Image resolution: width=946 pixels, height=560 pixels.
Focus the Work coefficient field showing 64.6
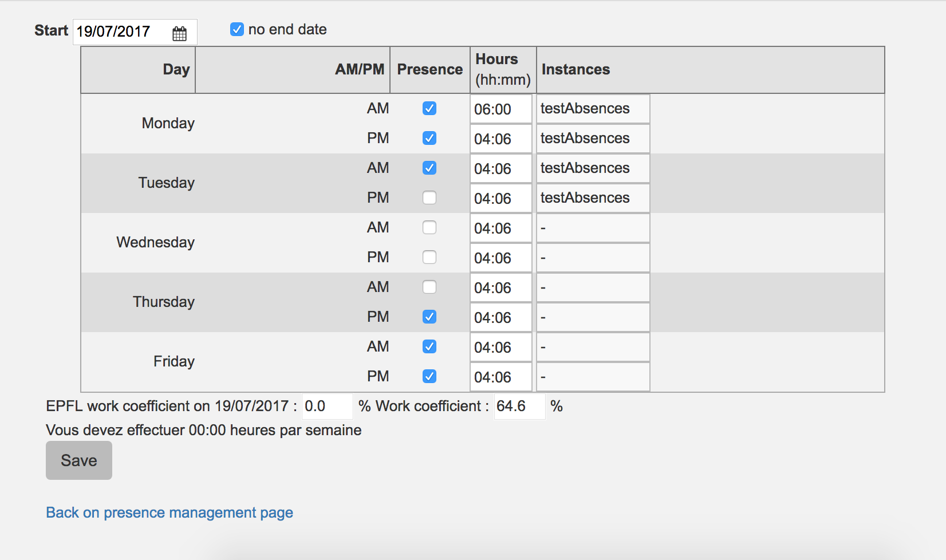point(519,407)
